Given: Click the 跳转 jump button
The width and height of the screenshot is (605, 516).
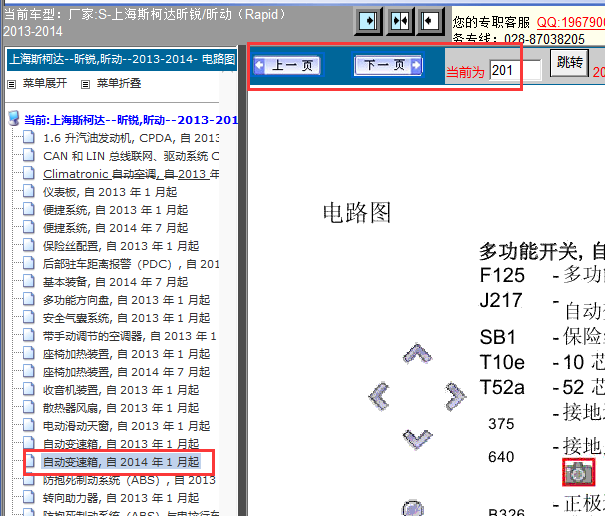Looking at the screenshot, I should [x=570, y=63].
